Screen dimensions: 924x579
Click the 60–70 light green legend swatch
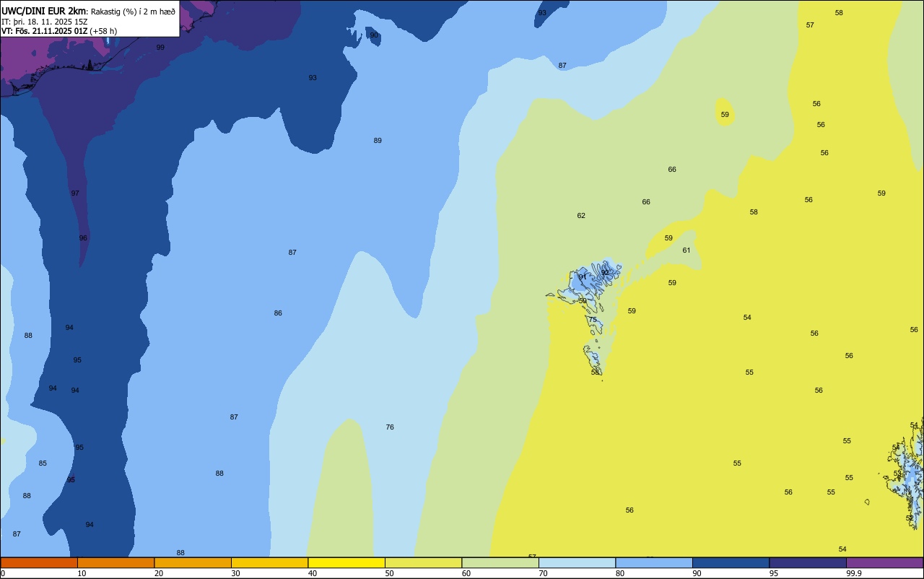[x=500, y=562]
